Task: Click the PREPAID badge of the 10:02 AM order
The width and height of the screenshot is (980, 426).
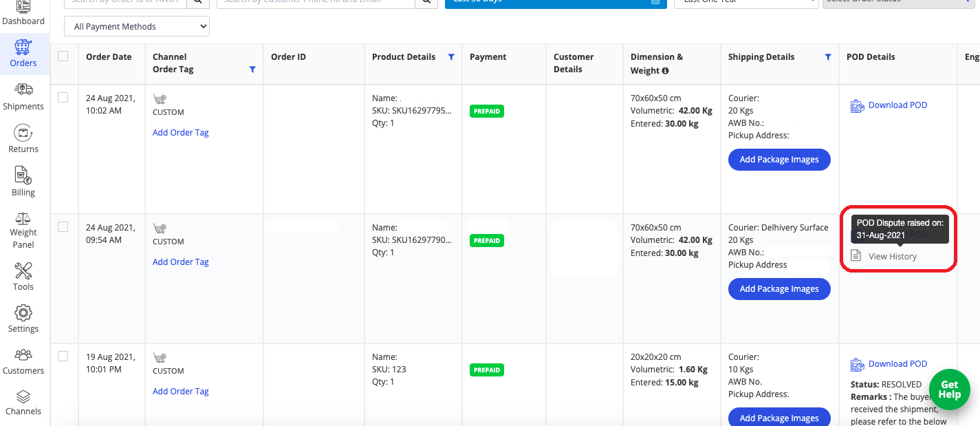Action: click(487, 111)
